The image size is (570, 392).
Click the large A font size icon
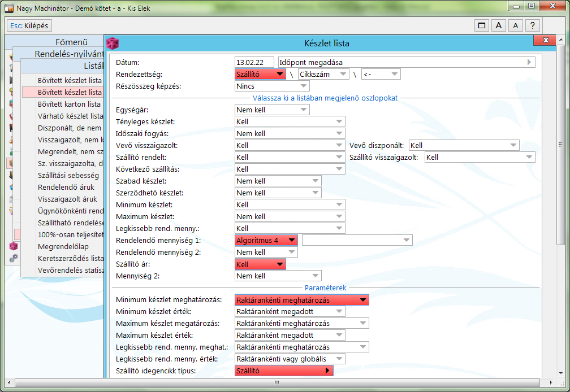pyautogui.click(x=499, y=25)
